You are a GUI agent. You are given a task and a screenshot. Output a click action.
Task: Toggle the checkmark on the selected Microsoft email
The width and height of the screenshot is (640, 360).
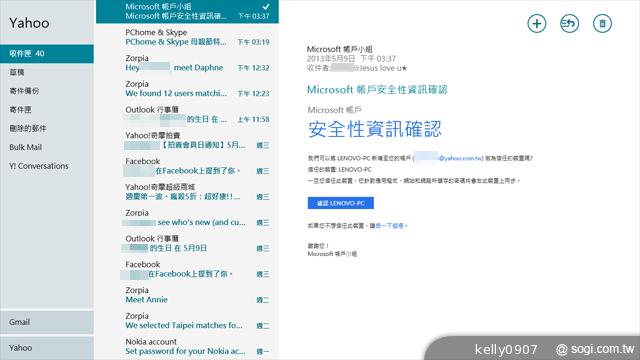point(266,7)
